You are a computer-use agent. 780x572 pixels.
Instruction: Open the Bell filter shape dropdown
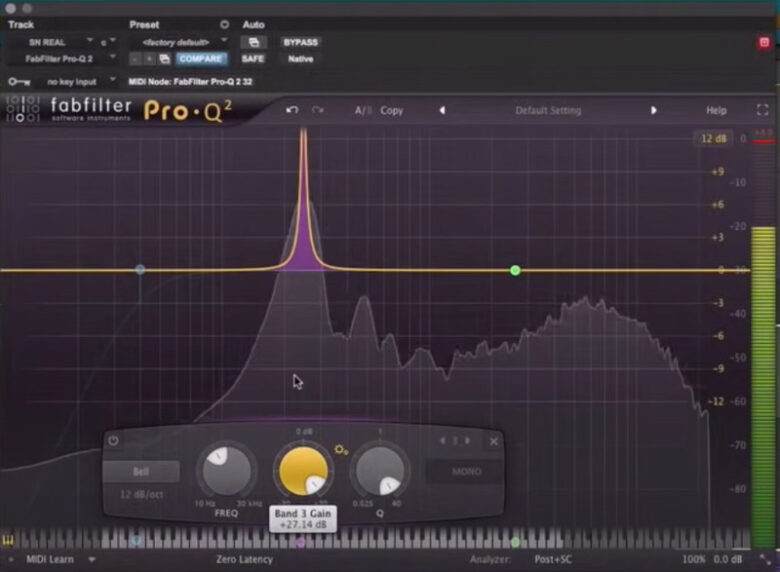141,472
